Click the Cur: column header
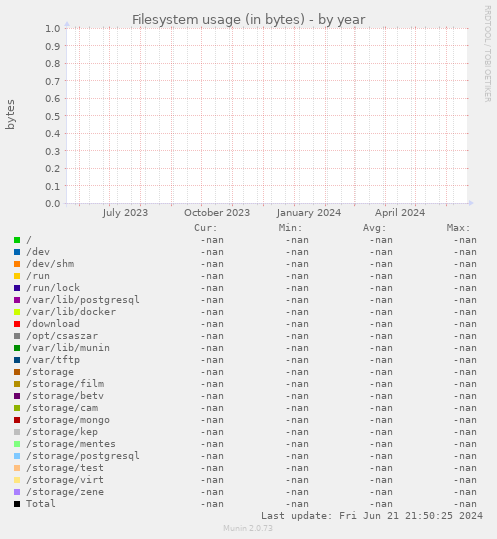The image size is (497, 539). 206,228
